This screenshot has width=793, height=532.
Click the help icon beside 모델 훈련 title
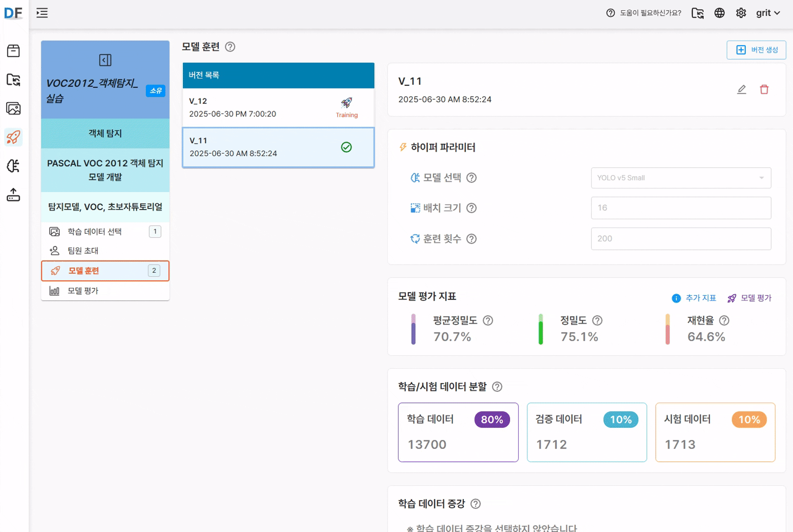point(230,47)
